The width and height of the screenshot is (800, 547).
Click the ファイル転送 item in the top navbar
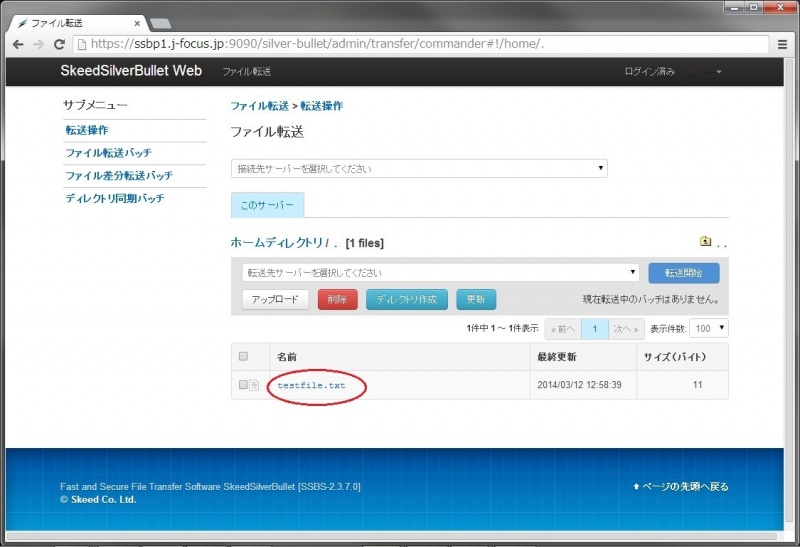246,72
